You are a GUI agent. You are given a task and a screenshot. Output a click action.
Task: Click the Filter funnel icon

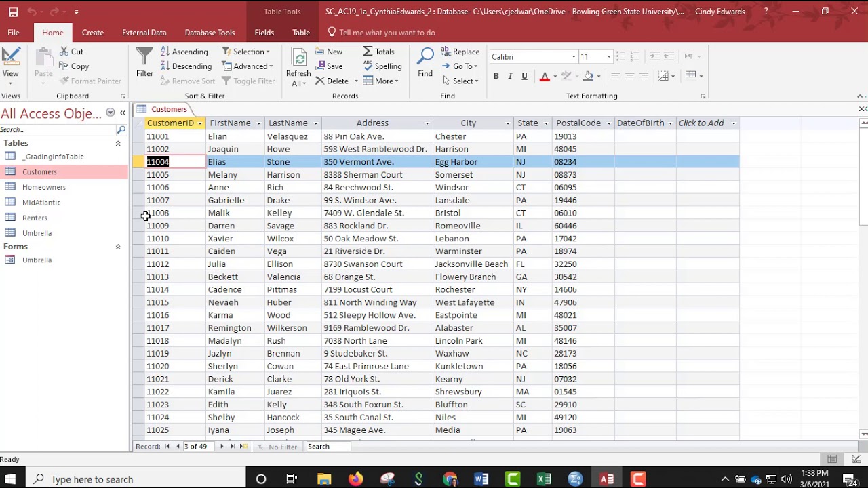coord(144,57)
